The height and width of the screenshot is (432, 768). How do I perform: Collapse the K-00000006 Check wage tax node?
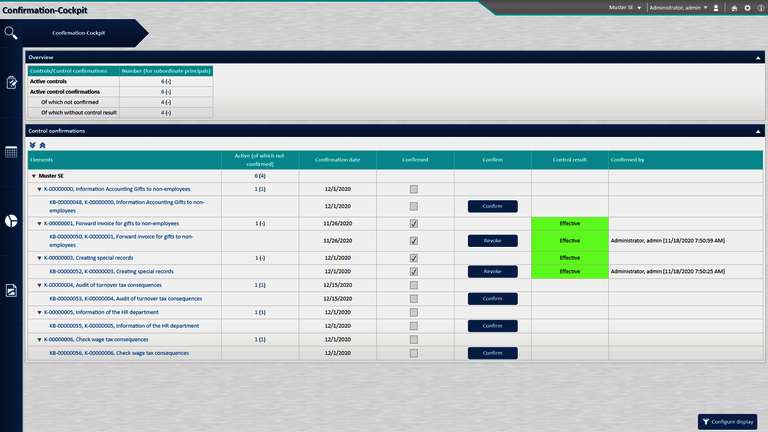[40, 339]
